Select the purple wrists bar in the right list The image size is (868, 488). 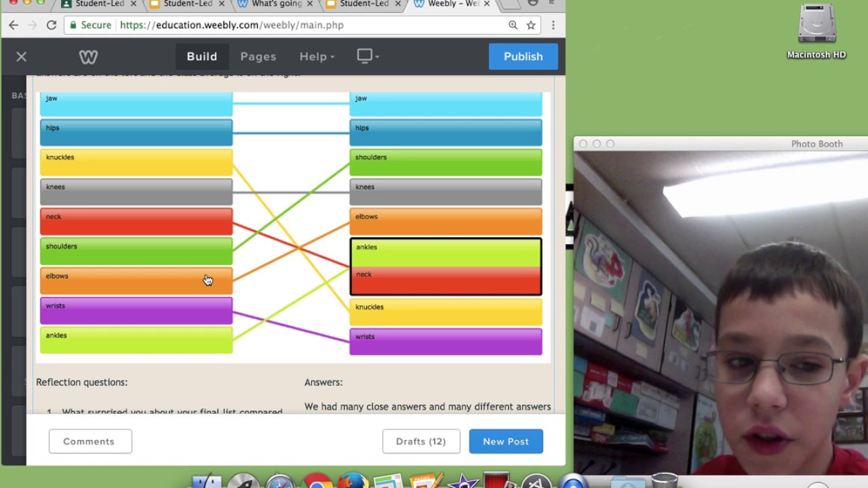[x=446, y=342]
